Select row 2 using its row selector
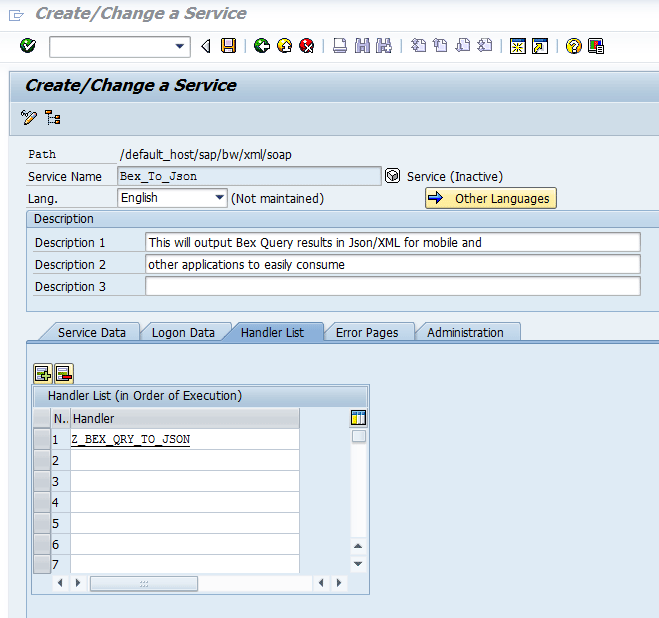This screenshot has width=659, height=618. pos(41,460)
